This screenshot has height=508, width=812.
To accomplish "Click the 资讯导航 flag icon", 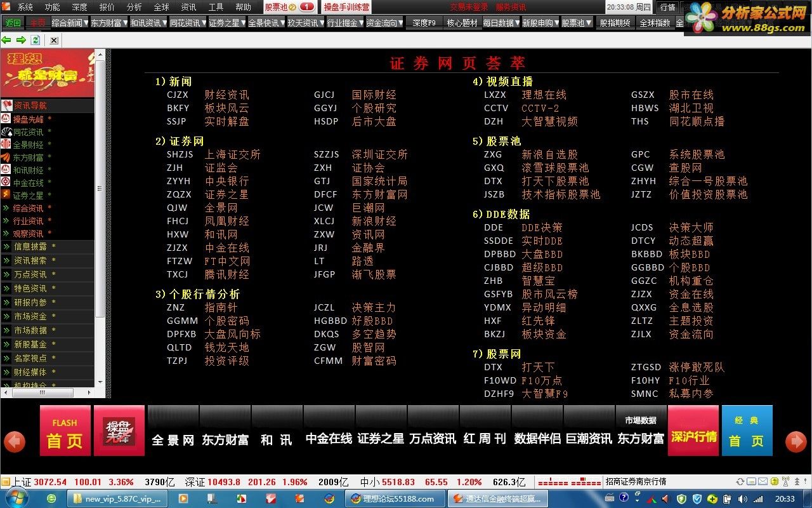I will point(6,105).
